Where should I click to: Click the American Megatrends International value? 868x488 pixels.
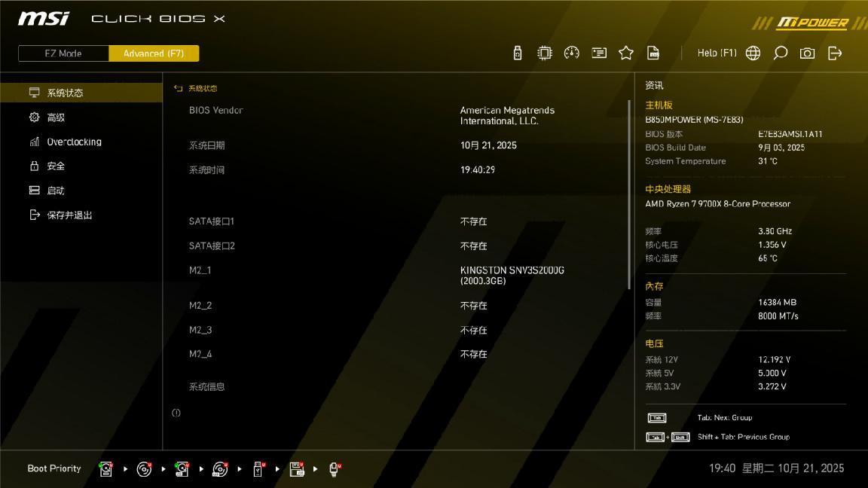pos(507,116)
